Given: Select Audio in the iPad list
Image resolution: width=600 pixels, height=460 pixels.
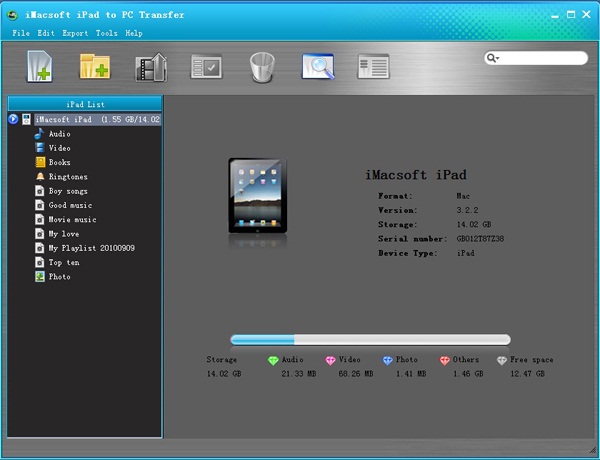Looking at the screenshot, I should 59,134.
